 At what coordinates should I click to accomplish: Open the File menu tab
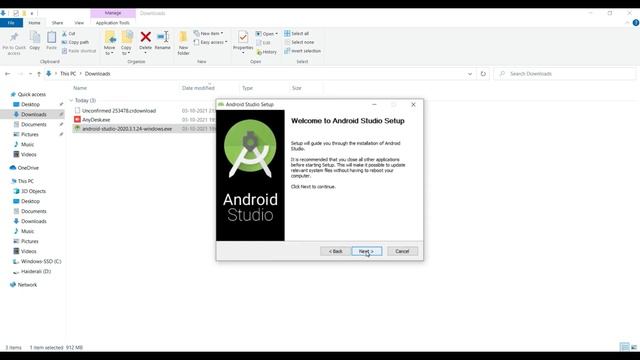[x=11, y=23]
